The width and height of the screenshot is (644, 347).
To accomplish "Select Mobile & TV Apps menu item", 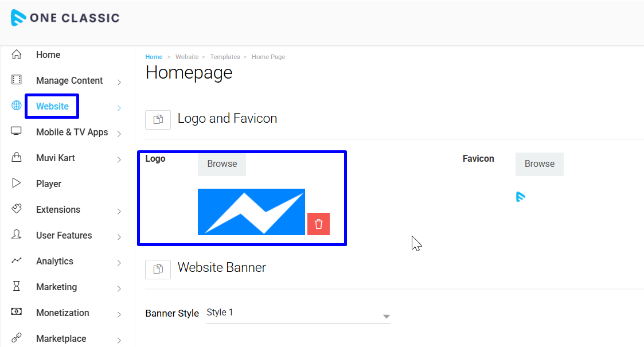I will point(72,132).
